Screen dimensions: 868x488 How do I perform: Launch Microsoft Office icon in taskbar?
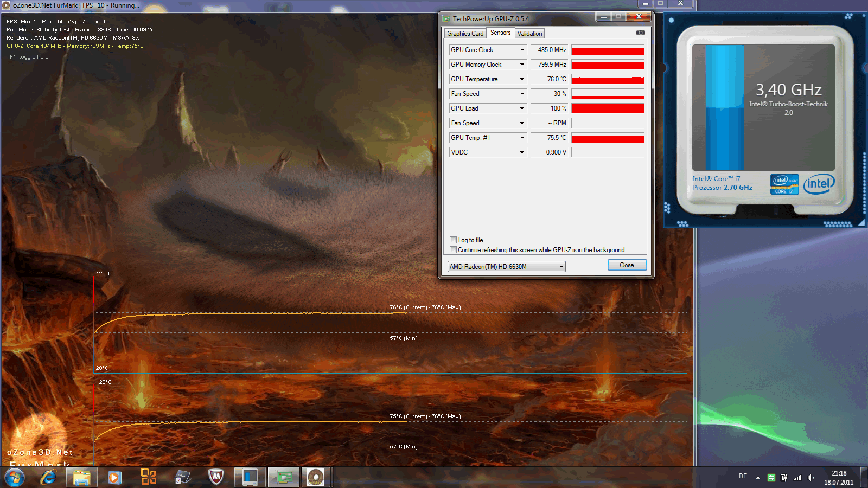point(148,477)
